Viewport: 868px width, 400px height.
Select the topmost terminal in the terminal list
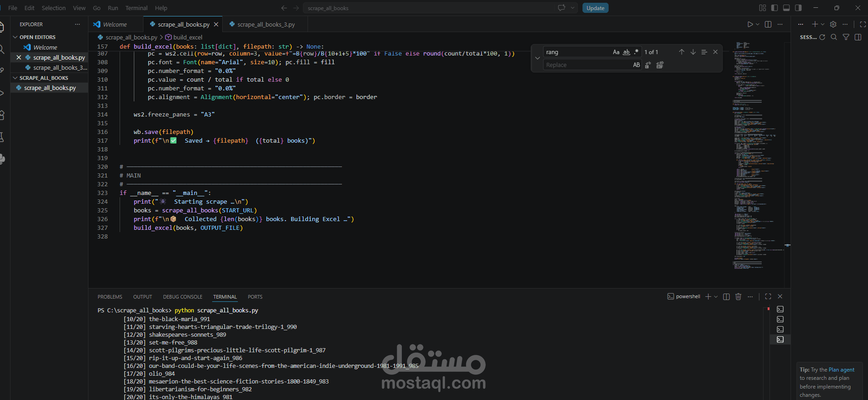pos(780,309)
